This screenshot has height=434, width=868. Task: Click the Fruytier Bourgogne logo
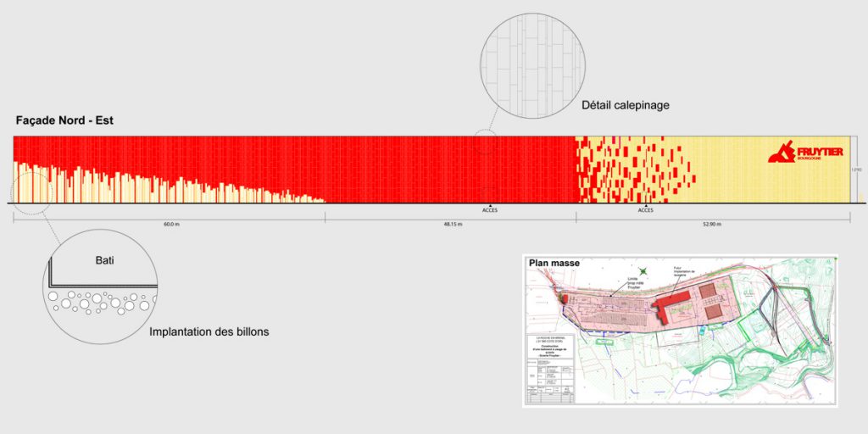point(804,153)
